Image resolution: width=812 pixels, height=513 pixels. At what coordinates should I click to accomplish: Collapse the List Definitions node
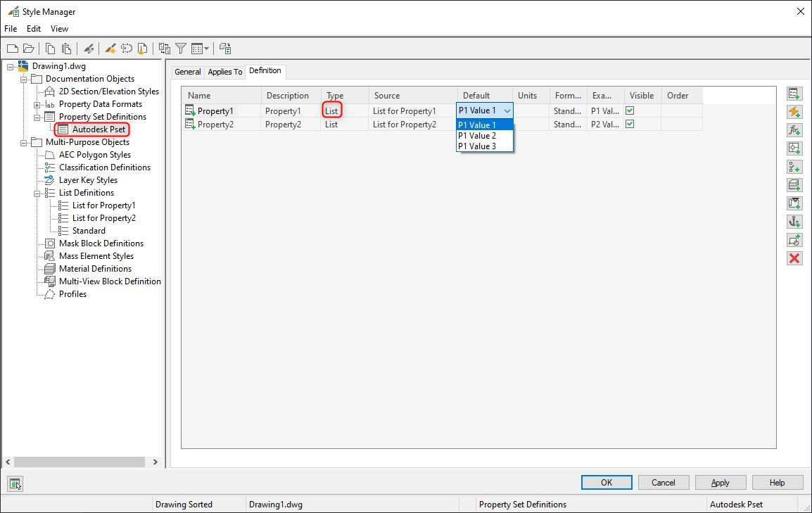[37, 194]
